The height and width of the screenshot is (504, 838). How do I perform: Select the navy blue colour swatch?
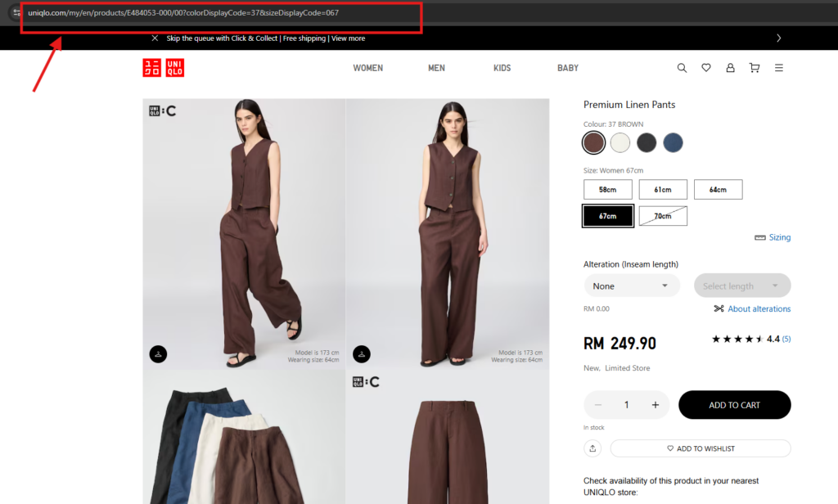coord(673,143)
